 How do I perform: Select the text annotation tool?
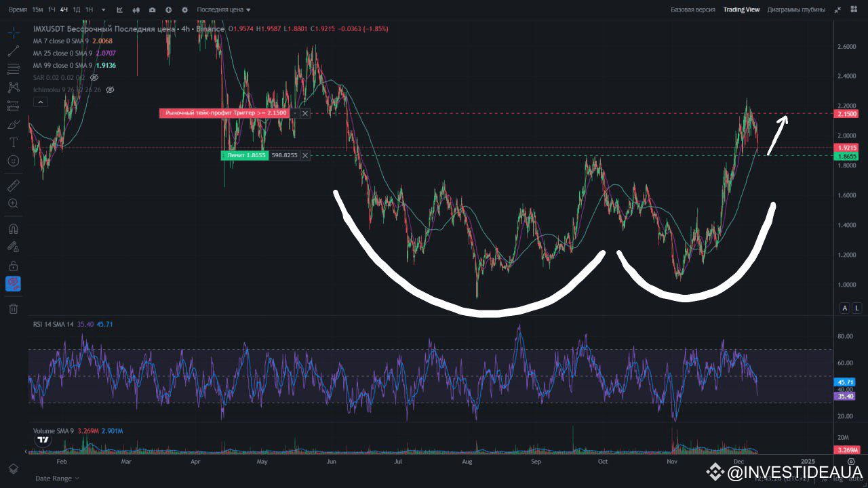click(13, 142)
